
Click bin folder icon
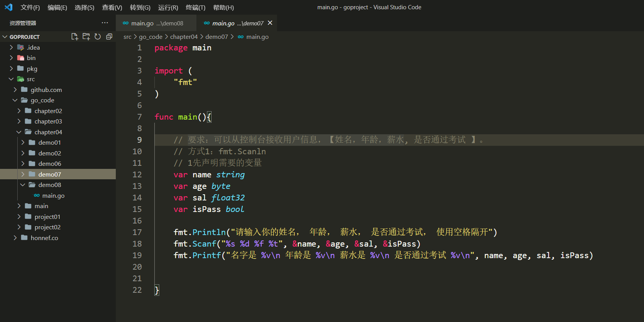pyautogui.click(x=21, y=58)
